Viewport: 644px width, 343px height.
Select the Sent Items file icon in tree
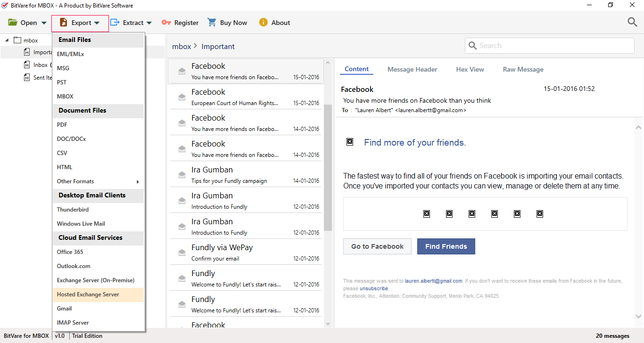pos(27,78)
